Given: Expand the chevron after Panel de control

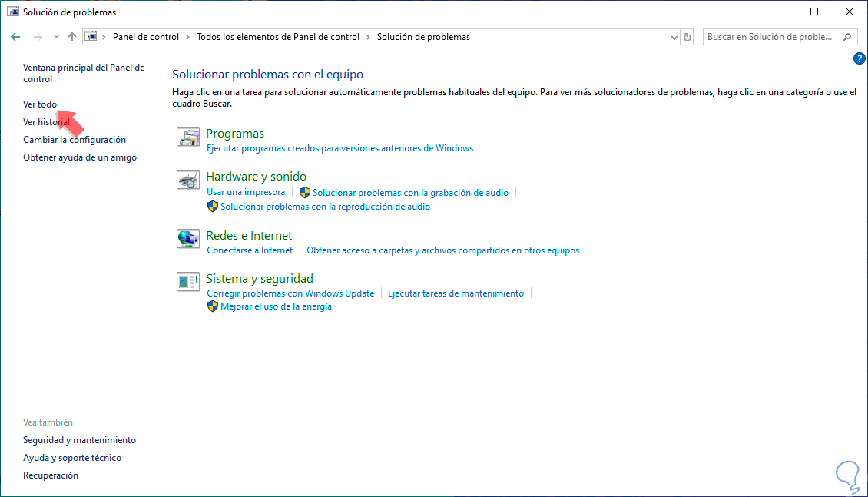Looking at the screenshot, I should (187, 37).
